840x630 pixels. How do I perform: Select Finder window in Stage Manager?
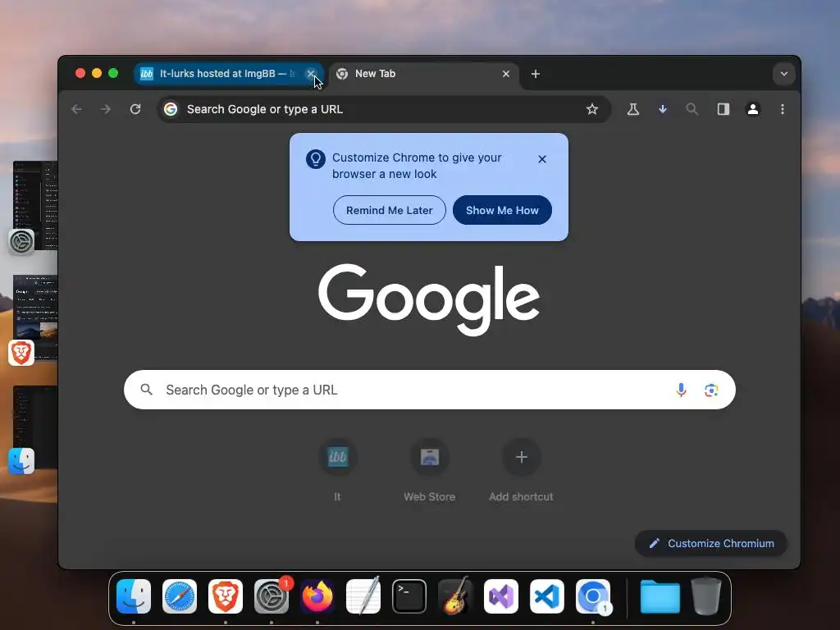(x=34, y=427)
